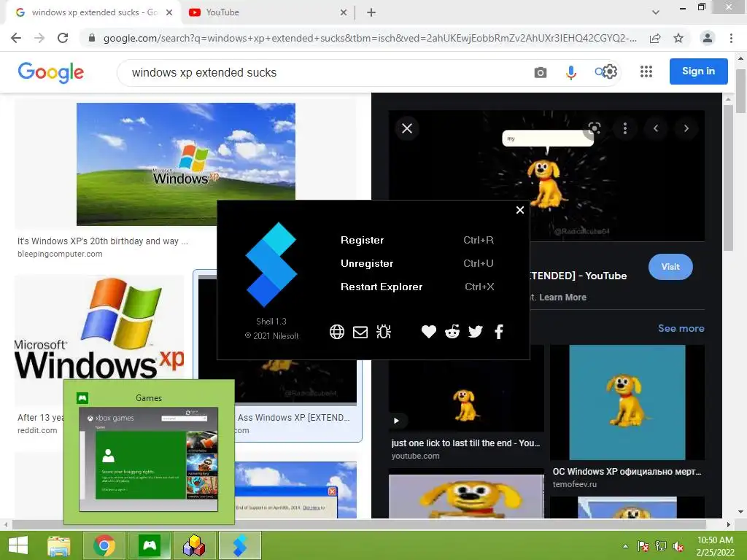Click the Nilesoft Shell logo

pyautogui.click(x=271, y=264)
